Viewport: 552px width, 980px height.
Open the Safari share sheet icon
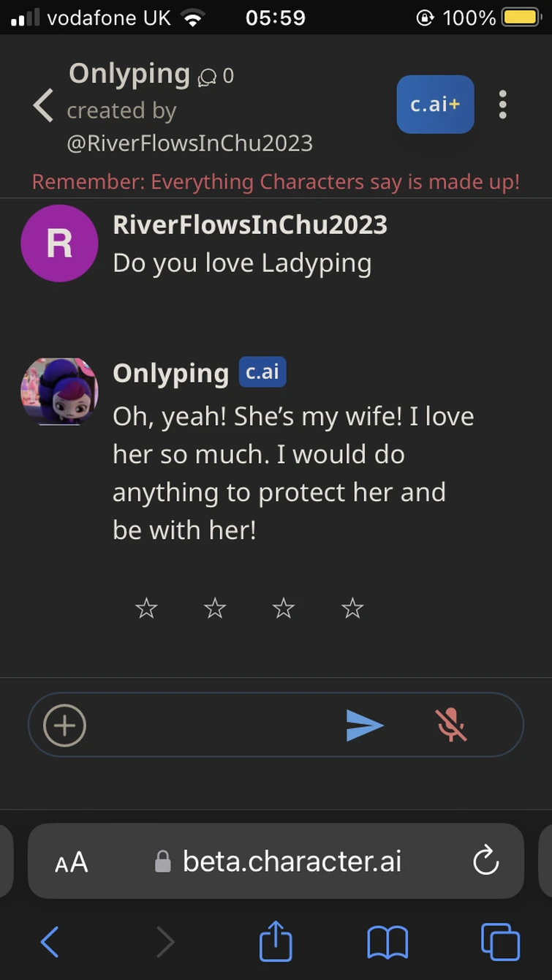[276, 941]
